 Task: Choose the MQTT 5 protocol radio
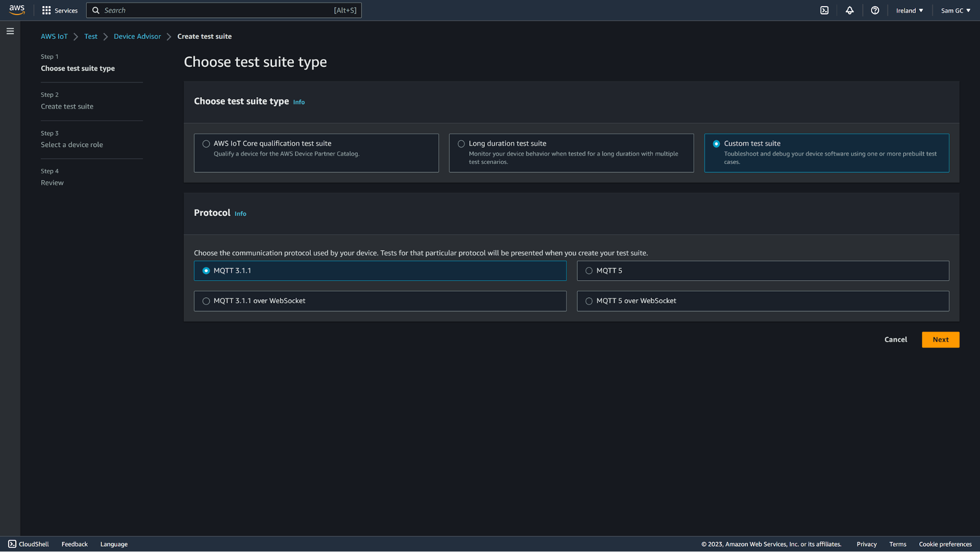589,271
